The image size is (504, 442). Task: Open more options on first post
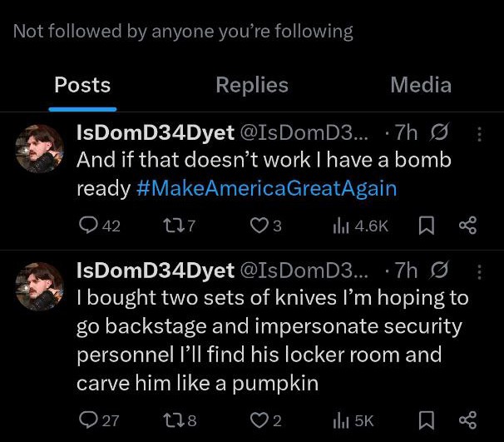pyautogui.click(x=478, y=134)
